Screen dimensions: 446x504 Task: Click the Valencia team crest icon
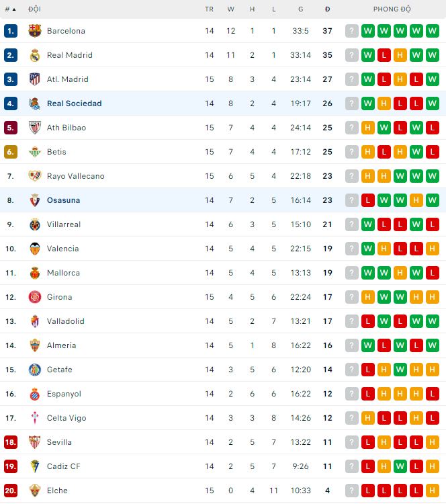tap(35, 249)
